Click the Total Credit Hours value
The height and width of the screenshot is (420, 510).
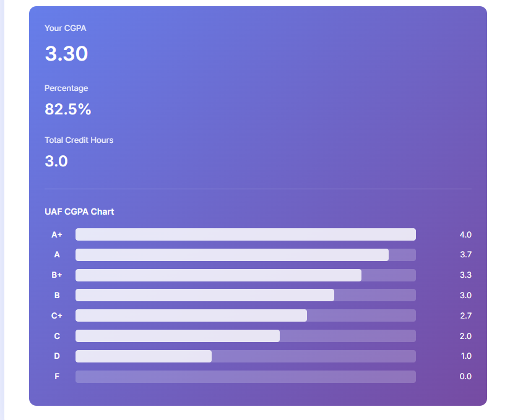click(x=56, y=161)
